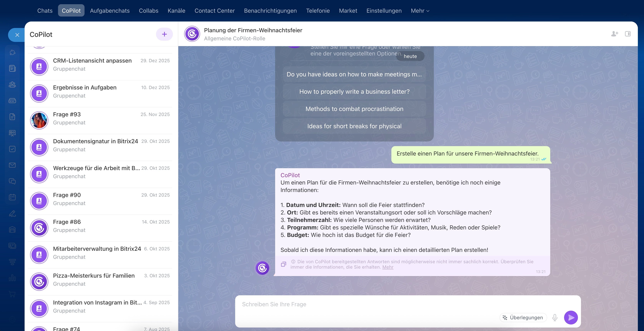Image resolution: width=644 pixels, height=331 pixels.
Task: Click the add participant icon in the chat header
Action: [614, 34]
